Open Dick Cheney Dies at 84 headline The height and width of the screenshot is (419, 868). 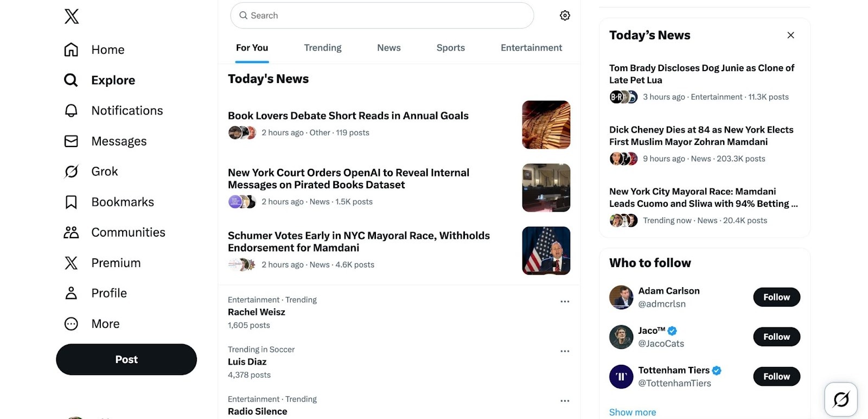[701, 136]
